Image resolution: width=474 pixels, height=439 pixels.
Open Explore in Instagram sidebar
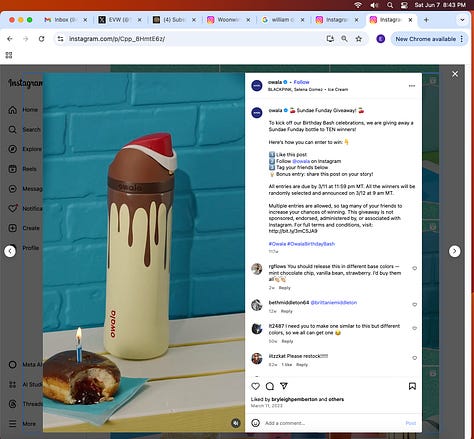[x=25, y=149]
